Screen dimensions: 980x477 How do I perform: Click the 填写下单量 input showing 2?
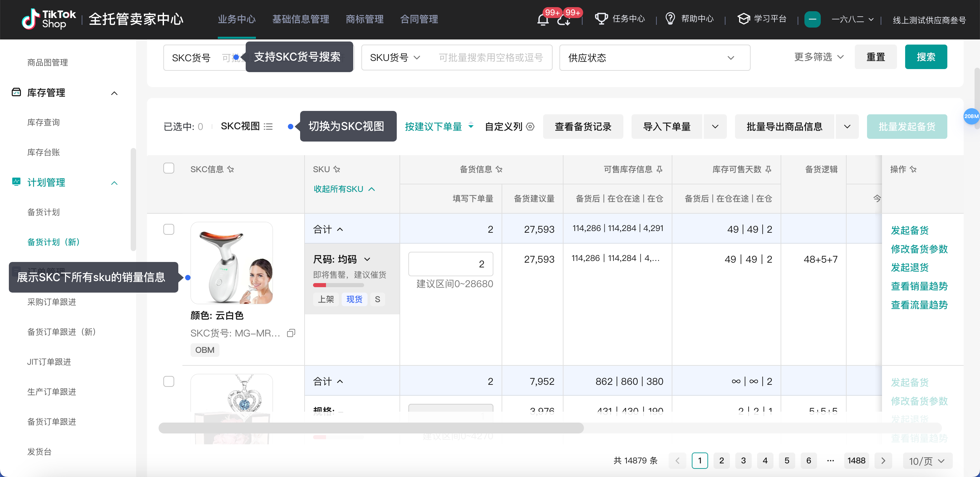tap(451, 264)
